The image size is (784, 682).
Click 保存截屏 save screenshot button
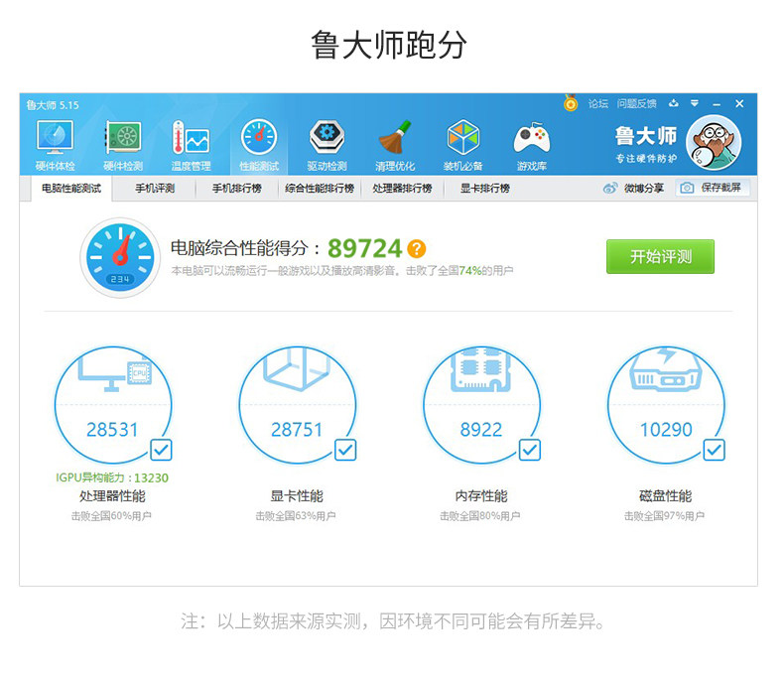tap(713, 188)
